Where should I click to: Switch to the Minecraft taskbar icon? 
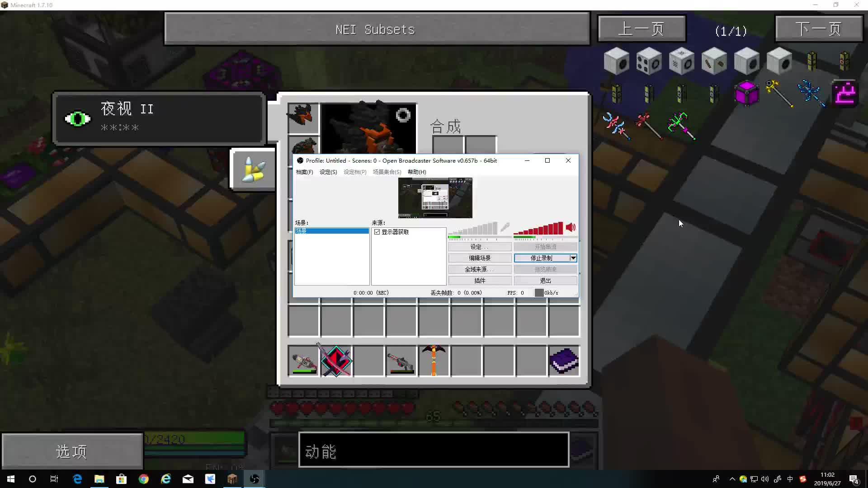point(232,479)
